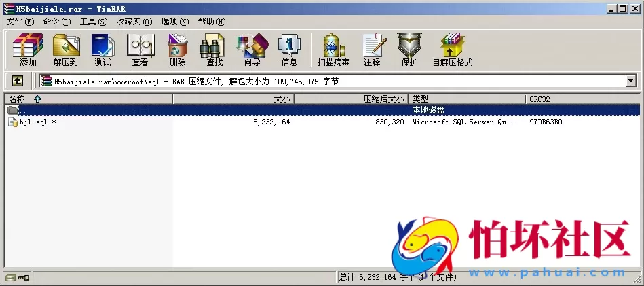Click the 添加 (Add) toolbar icon
This screenshot has width=644, height=286.
(28, 50)
